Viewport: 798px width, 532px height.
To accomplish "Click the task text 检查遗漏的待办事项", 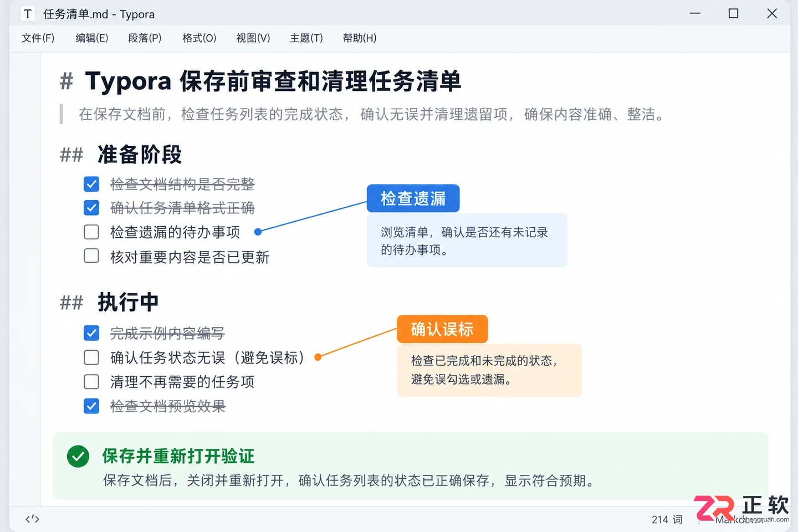I will 175,232.
